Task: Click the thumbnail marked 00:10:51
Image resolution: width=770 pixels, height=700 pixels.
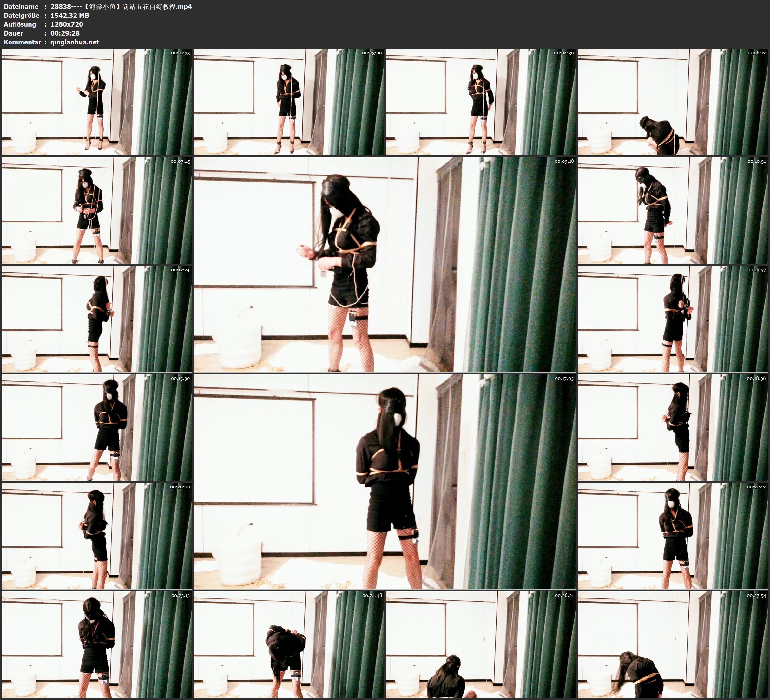Action: [x=673, y=210]
